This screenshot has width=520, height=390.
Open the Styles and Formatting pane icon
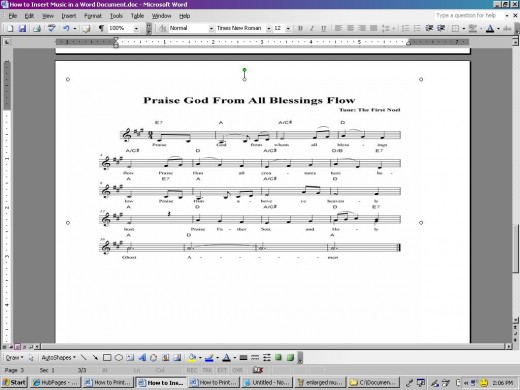(163, 28)
